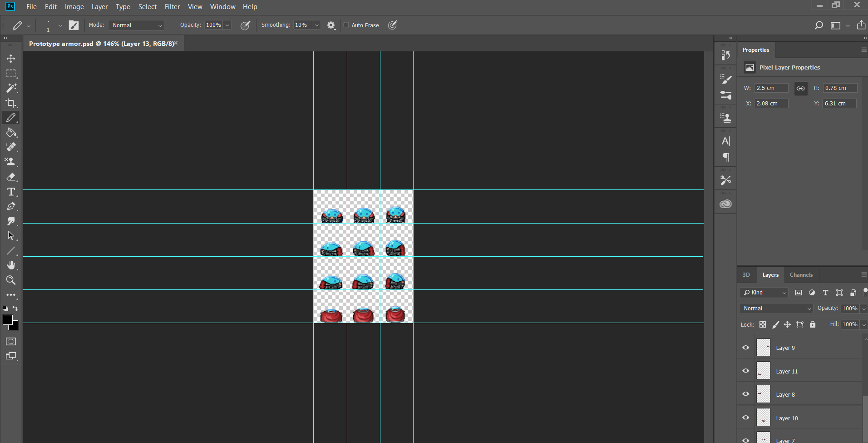Switch to the Channels tab
Viewport: 868px width, 443px height.
(801, 275)
